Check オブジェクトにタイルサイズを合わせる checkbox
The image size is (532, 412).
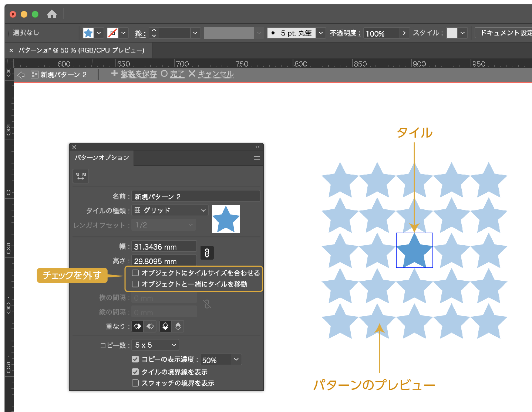point(135,273)
